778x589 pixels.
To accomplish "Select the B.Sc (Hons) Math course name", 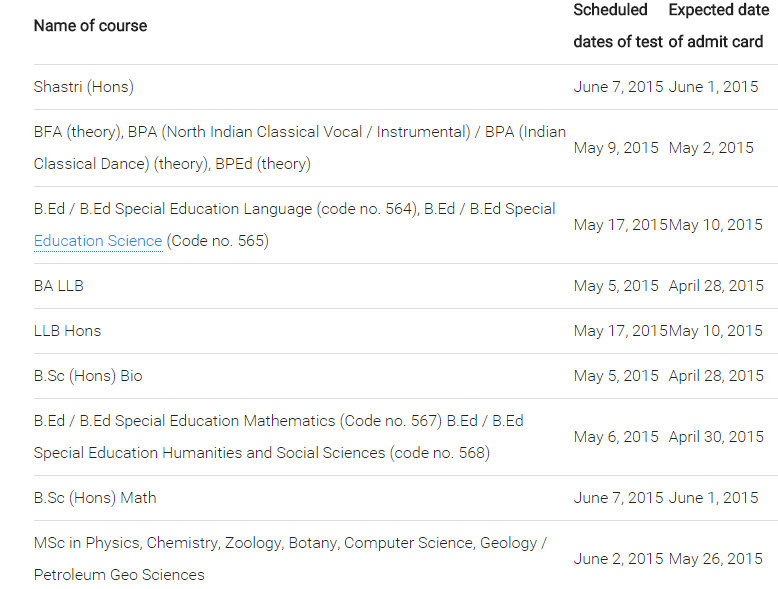I will (x=95, y=498).
